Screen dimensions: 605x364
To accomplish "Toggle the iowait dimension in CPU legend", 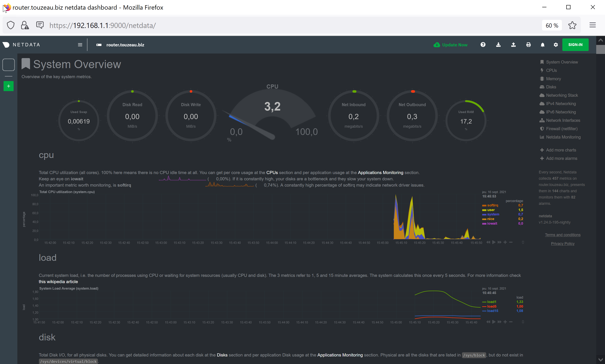I will [492, 223].
